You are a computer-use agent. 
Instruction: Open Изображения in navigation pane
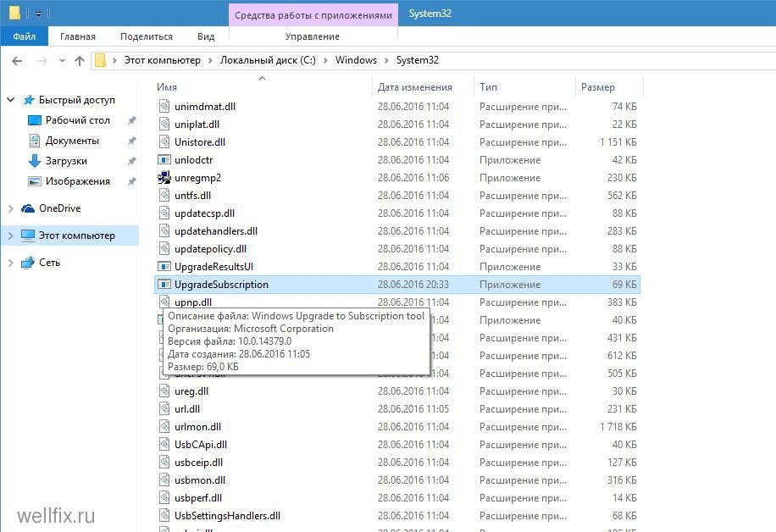coord(78,181)
